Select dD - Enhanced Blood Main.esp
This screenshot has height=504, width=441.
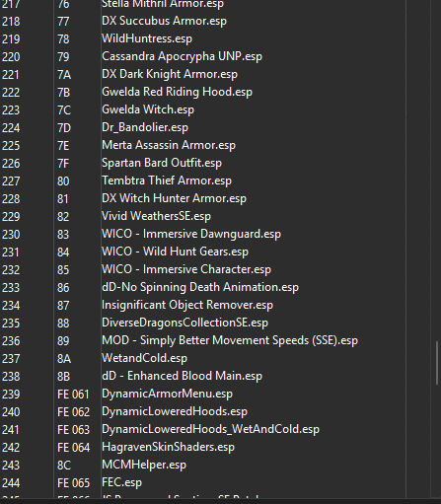(x=182, y=376)
